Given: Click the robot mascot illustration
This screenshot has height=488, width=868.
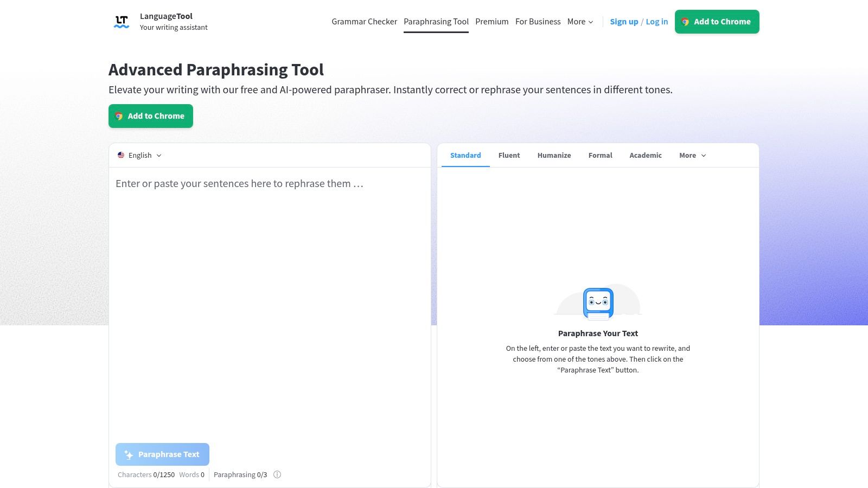Looking at the screenshot, I should [598, 303].
